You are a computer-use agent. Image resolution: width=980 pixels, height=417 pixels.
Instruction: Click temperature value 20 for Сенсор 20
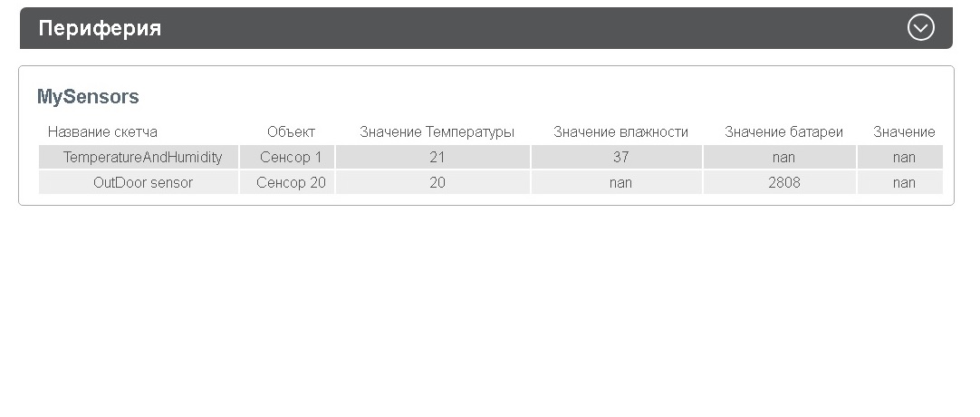point(437,183)
